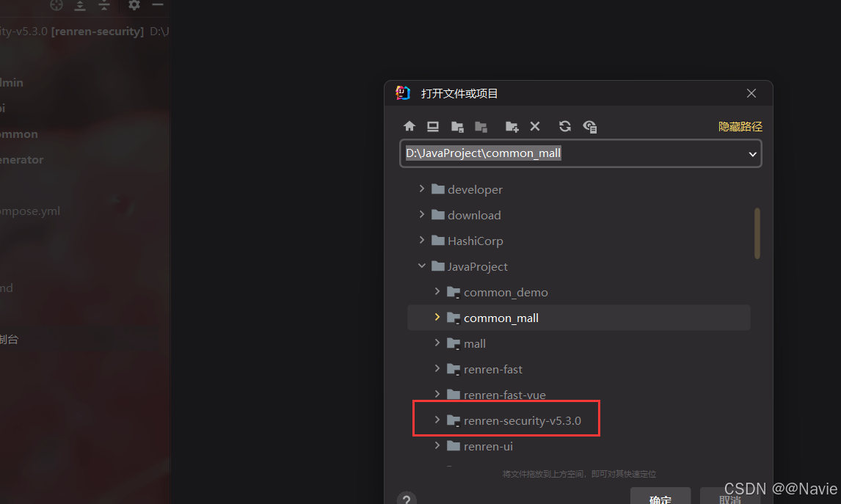Select the common_demo project

point(579,292)
